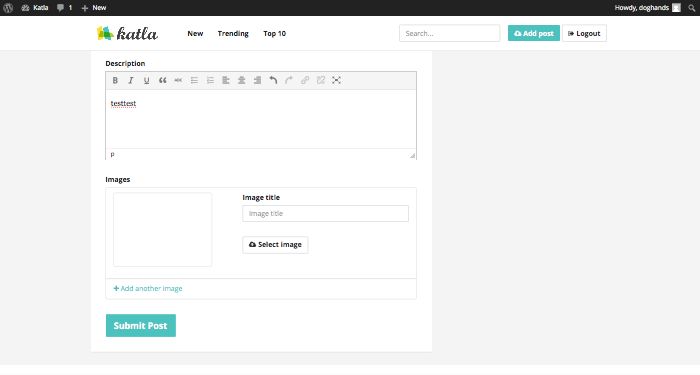Click the user avatar in admin bar
Screen dimensions: 700x375
(x=676, y=8)
